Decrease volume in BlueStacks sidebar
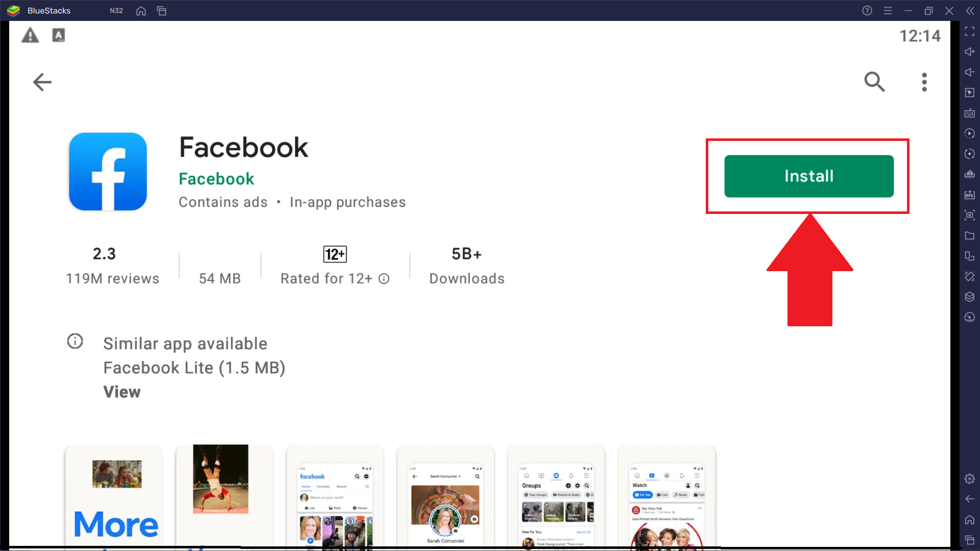 [970, 72]
